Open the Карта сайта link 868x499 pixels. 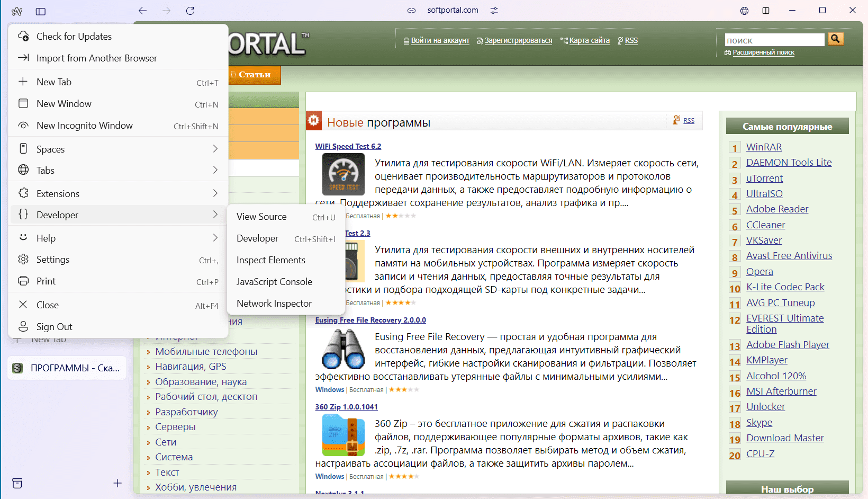(x=590, y=40)
